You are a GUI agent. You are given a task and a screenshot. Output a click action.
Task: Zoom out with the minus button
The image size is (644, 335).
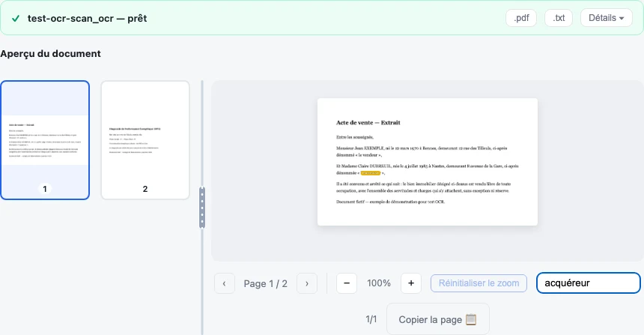(347, 283)
